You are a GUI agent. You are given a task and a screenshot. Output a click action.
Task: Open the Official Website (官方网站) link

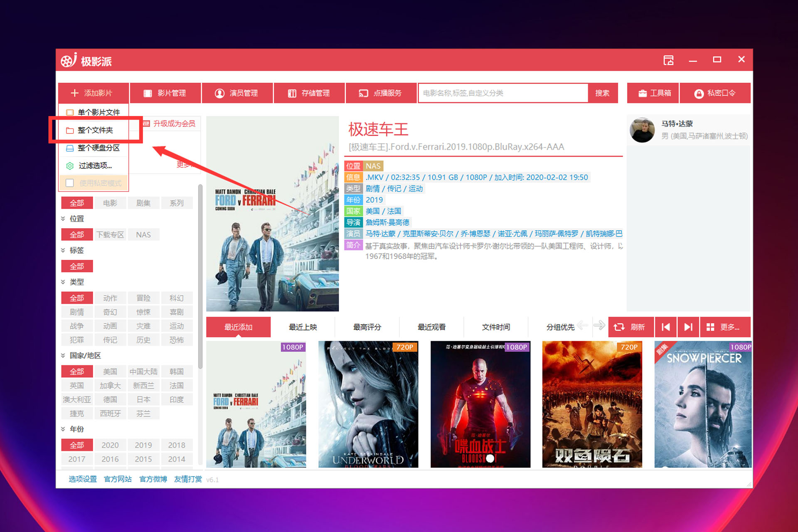tap(118, 479)
